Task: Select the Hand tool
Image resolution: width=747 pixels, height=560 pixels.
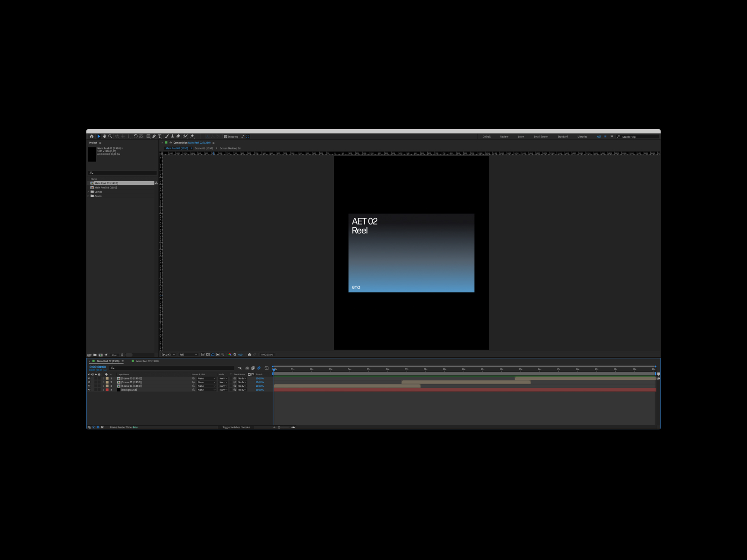Action: [105, 136]
